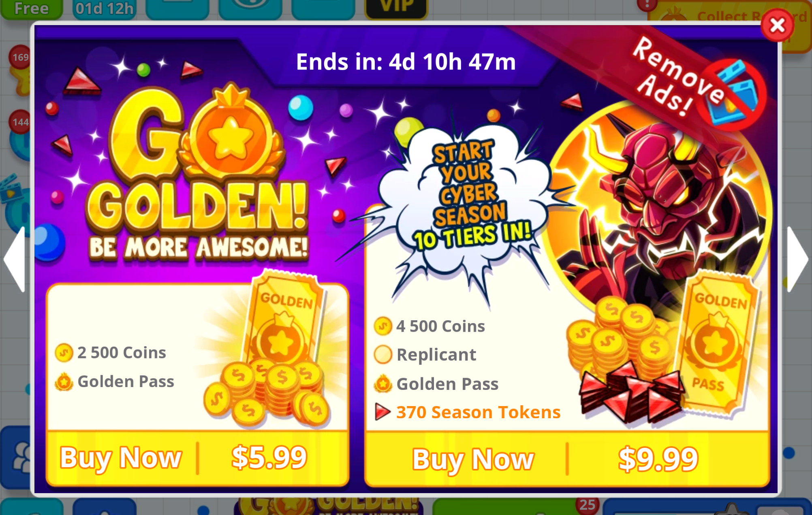Tap the Golden Pass medal icon in left list
The width and height of the screenshot is (812, 515).
pyautogui.click(x=64, y=381)
